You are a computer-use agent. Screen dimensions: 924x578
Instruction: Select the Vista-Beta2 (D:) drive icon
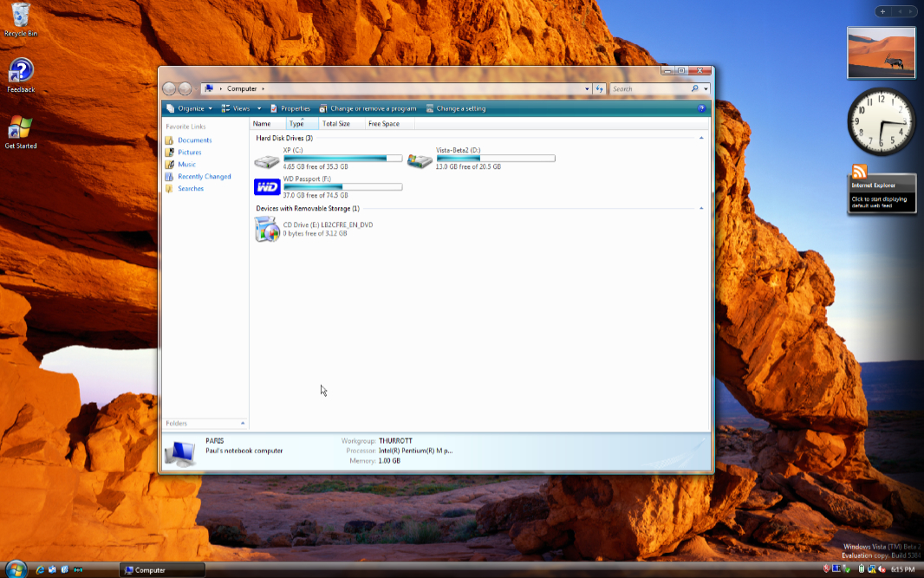pyautogui.click(x=420, y=161)
